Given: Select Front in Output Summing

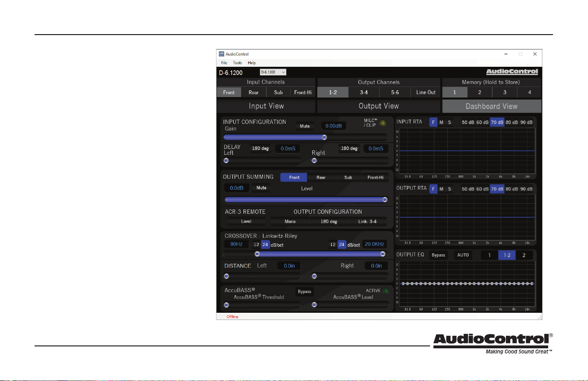Looking at the screenshot, I should pyautogui.click(x=294, y=177).
